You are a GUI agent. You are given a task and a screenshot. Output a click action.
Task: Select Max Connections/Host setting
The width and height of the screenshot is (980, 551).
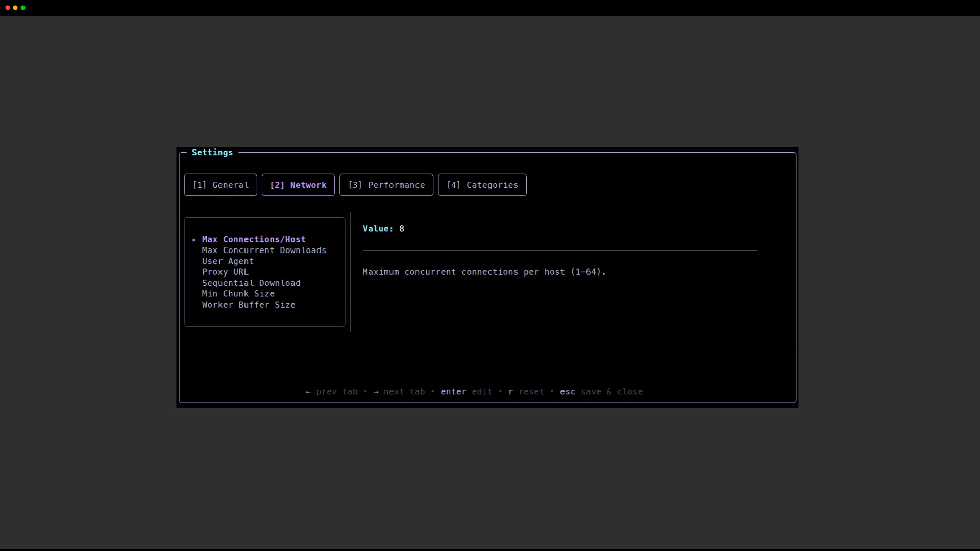pyautogui.click(x=253, y=239)
